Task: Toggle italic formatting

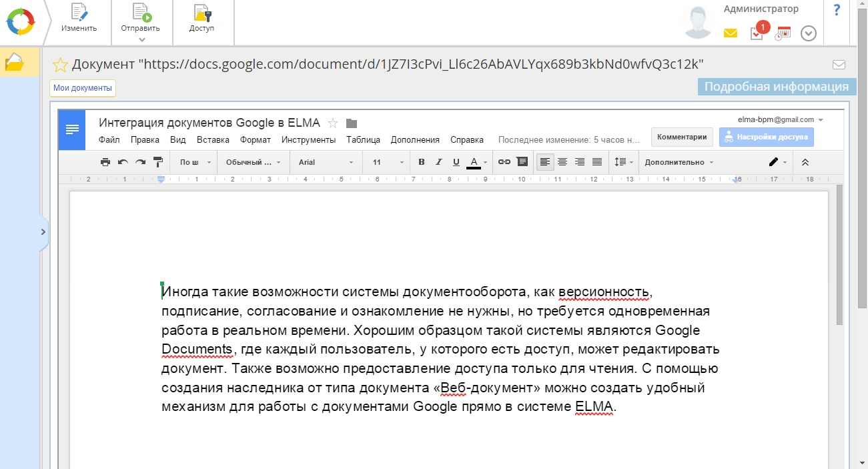Action: (x=438, y=162)
